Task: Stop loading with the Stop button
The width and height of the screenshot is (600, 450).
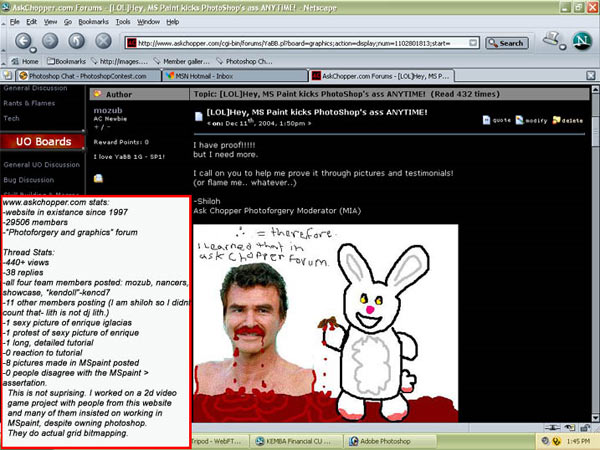Action: [103, 41]
